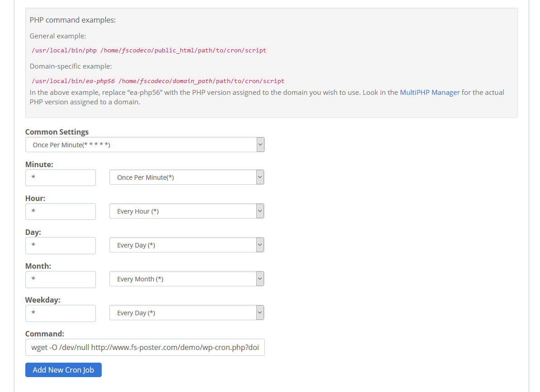This screenshot has height=392, width=540.
Task: Open the MultiPHP Manager link
Action: click(x=429, y=92)
